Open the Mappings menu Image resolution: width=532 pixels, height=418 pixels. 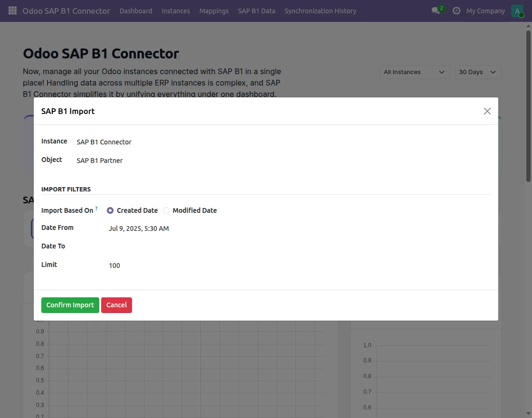(x=214, y=11)
